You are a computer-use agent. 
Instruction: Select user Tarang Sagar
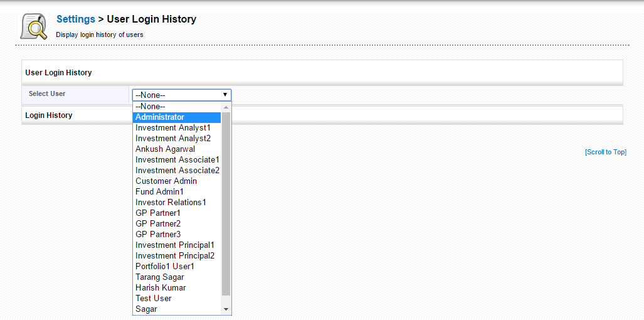click(x=159, y=277)
